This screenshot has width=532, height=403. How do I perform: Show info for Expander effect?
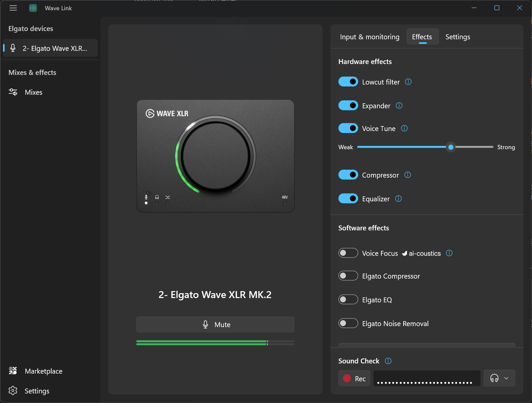399,106
